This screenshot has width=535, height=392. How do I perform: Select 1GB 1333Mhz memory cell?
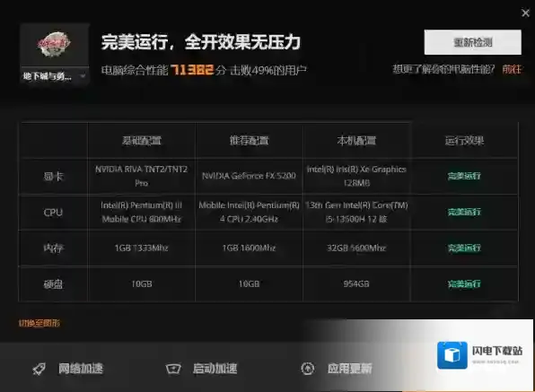[141, 248]
